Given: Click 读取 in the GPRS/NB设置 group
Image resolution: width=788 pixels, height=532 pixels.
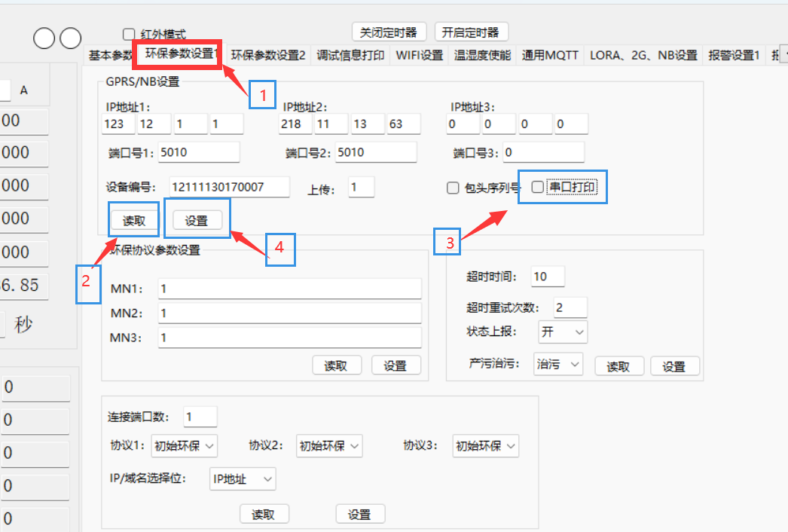Looking at the screenshot, I should [x=134, y=220].
